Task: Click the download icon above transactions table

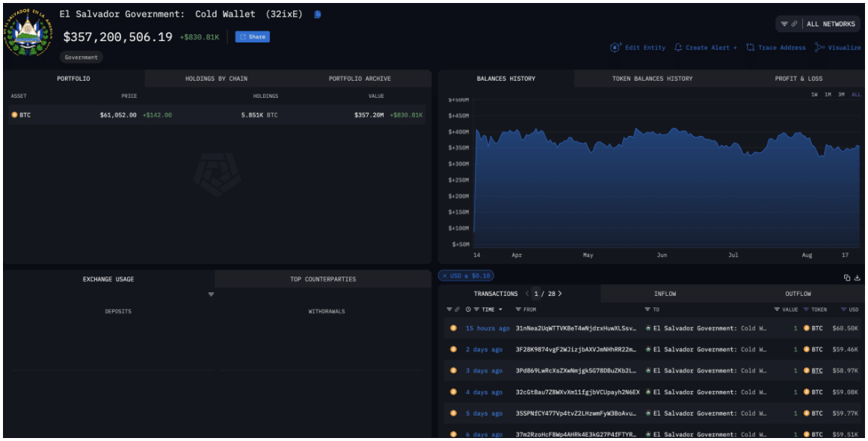Action: [857, 278]
